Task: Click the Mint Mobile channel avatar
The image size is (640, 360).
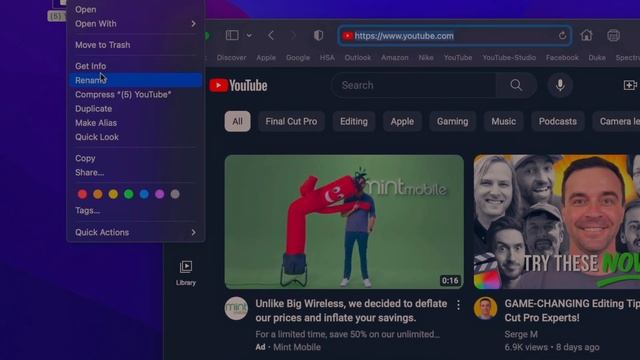Action: click(x=236, y=309)
